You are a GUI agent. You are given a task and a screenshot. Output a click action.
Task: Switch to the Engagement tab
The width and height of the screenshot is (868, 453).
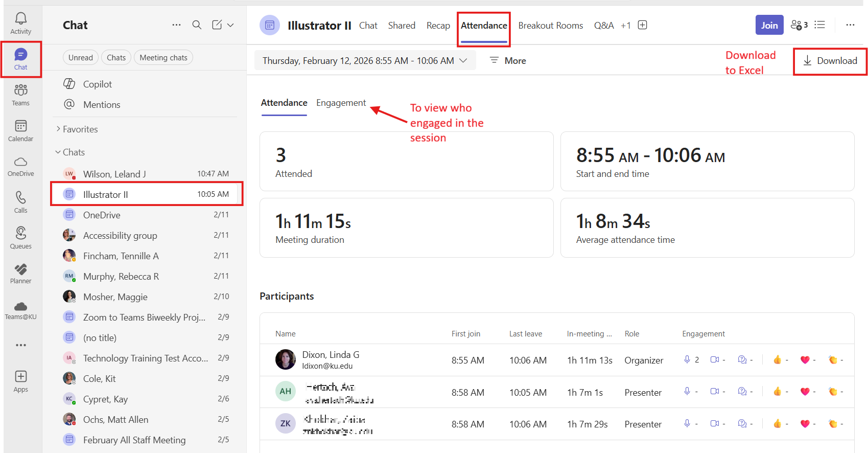pyautogui.click(x=341, y=103)
